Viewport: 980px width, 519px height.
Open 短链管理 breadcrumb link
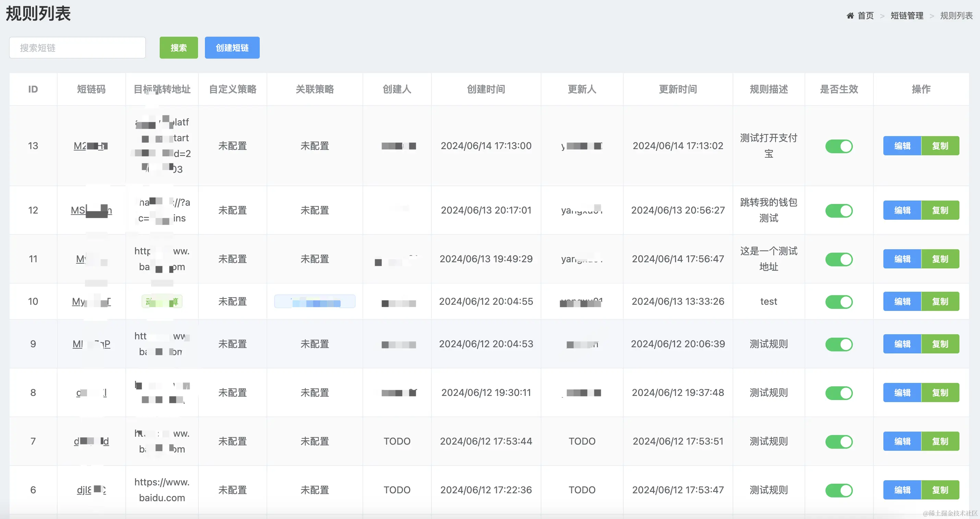[x=907, y=16]
